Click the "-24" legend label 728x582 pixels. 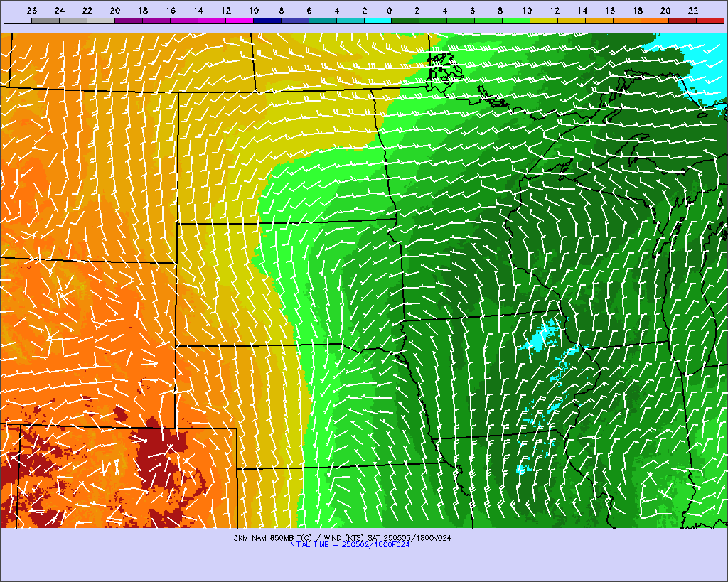point(57,10)
